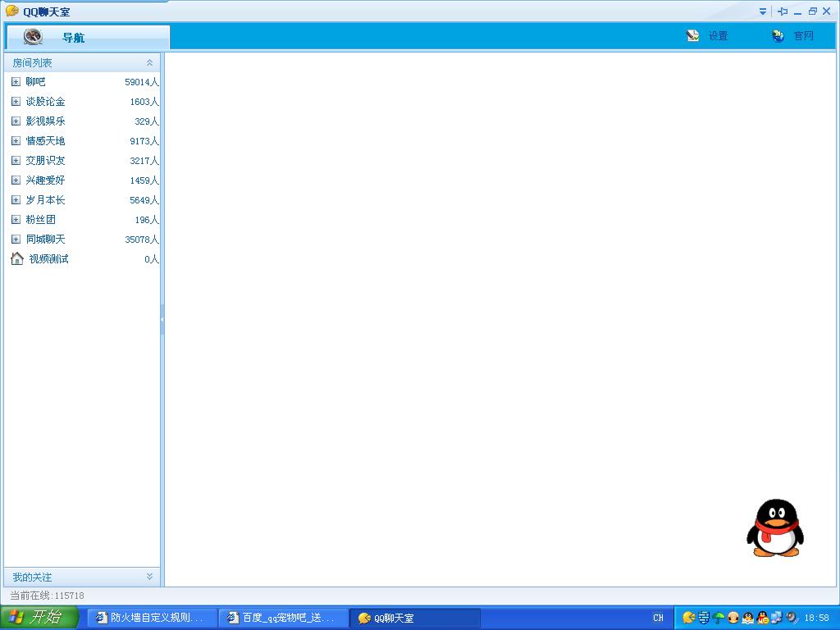The image size is (840, 630).
Task: Click the 59014人 user count
Action: [141, 82]
